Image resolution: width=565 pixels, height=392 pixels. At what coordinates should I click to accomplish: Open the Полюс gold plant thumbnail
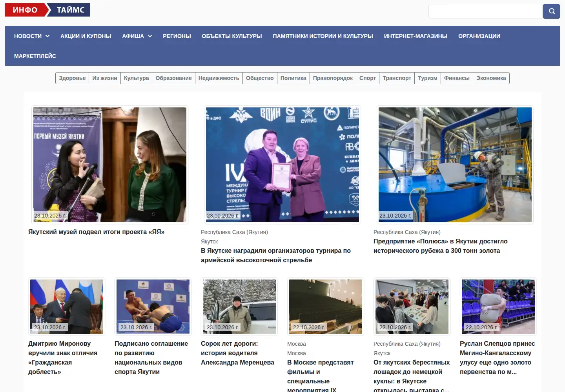click(455, 165)
